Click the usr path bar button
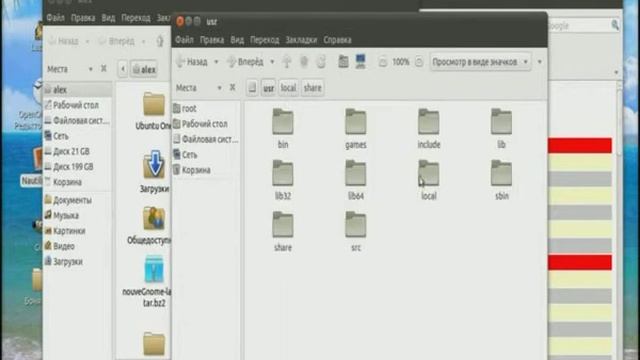Screen dimensions: 640x360 point(268,88)
